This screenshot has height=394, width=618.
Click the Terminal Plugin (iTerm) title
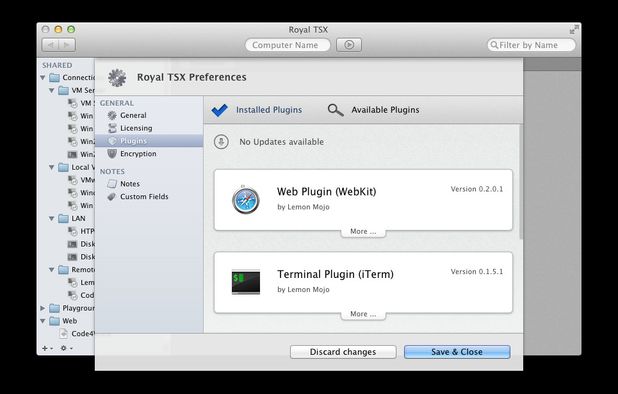pyautogui.click(x=335, y=274)
